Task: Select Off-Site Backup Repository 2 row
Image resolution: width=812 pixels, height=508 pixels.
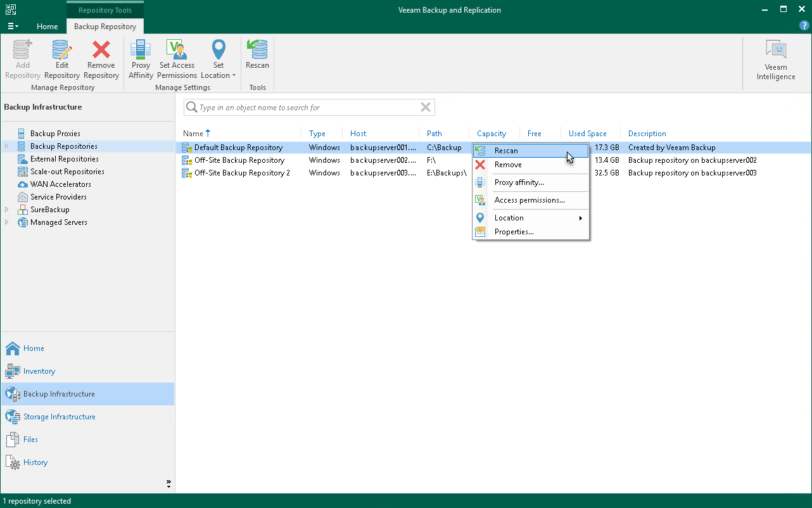Action: tap(242, 173)
